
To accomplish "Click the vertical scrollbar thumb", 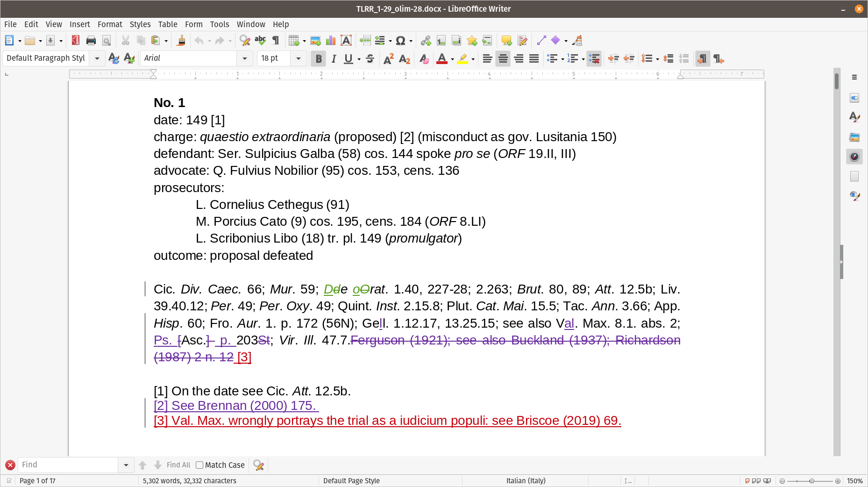I will coord(837,81).
